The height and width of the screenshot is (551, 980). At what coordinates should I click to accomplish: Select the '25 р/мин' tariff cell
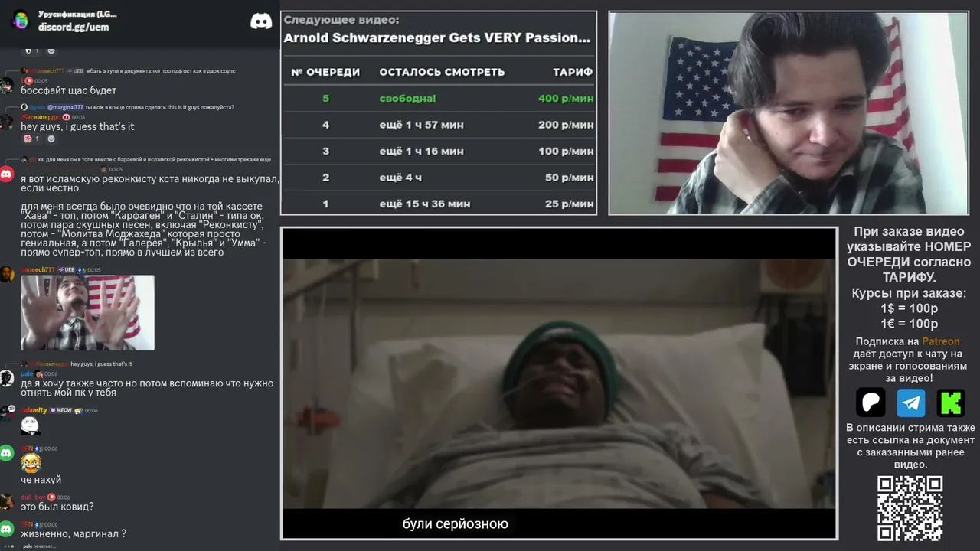click(x=569, y=204)
